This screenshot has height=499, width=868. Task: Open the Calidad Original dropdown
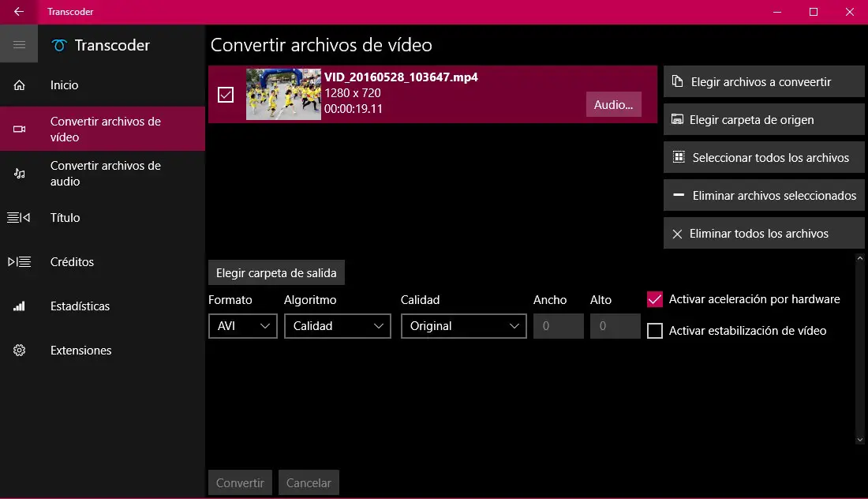click(x=463, y=326)
